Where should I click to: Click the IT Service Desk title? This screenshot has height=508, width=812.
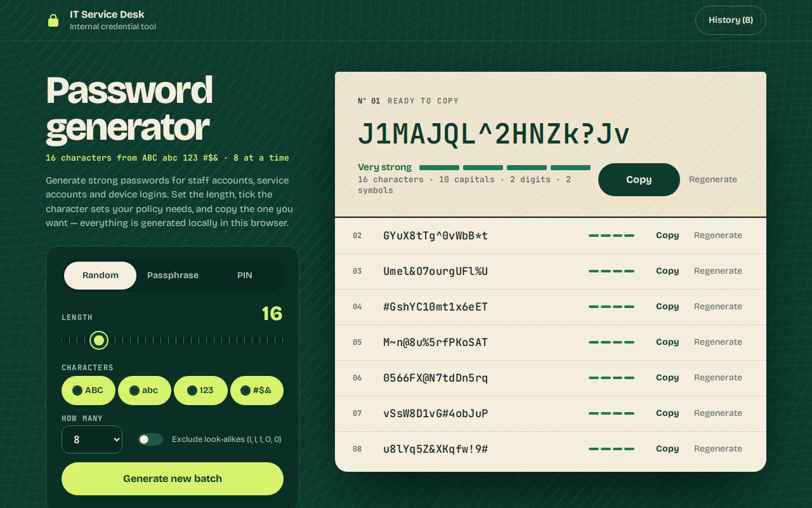click(x=107, y=14)
